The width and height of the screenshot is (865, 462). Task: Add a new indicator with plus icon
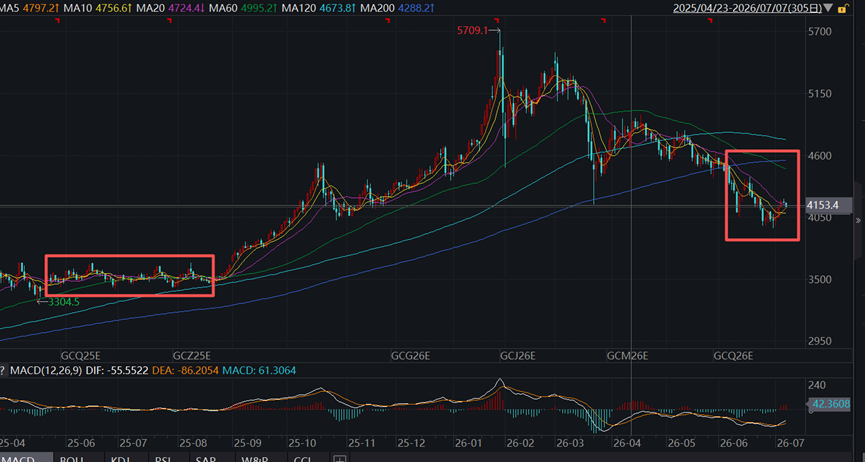[340, 459]
